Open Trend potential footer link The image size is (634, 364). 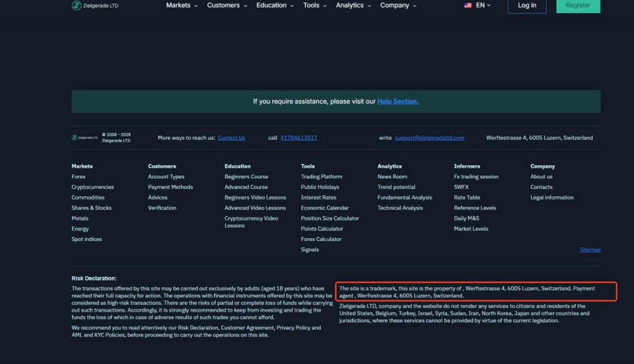pos(396,187)
